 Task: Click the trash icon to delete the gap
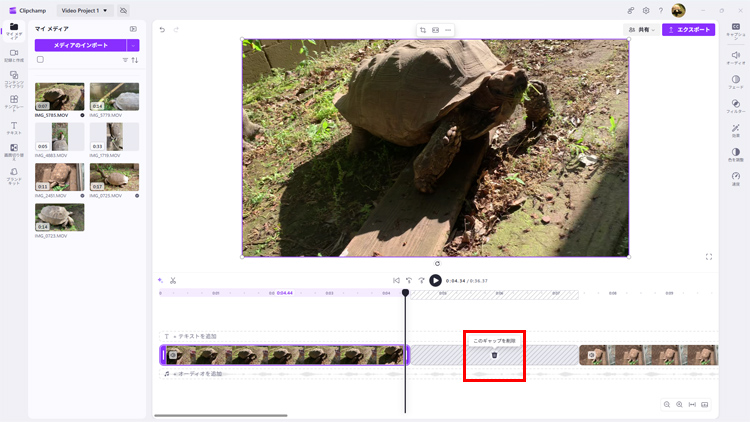[495, 355]
